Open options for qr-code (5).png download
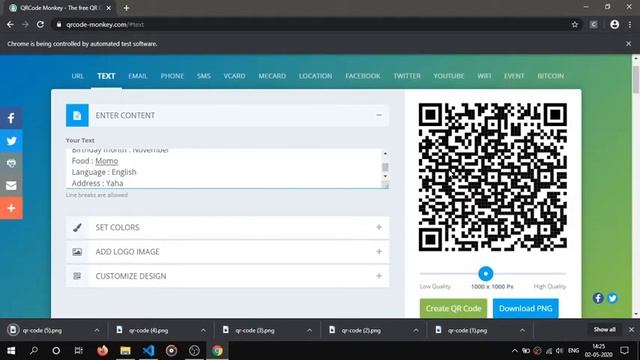Image resolution: width=640 pixels, height=360 pixels. pos(97,330)
